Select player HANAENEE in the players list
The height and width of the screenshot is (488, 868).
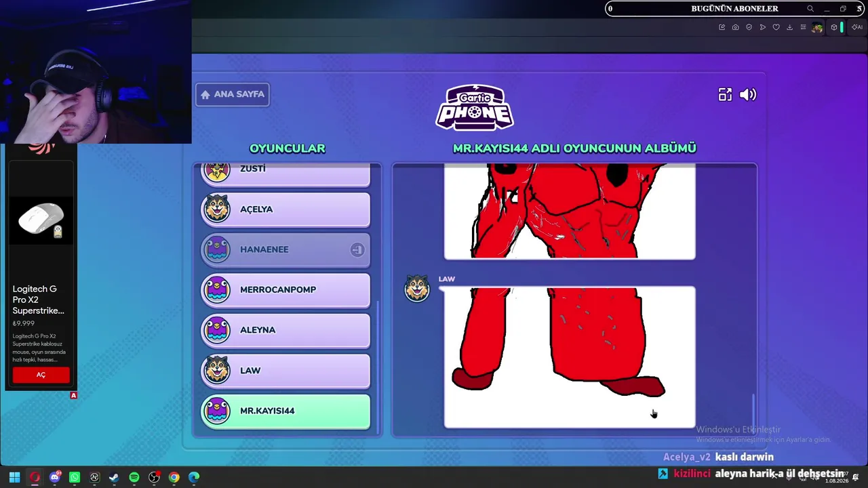click(x=285, y=249)
